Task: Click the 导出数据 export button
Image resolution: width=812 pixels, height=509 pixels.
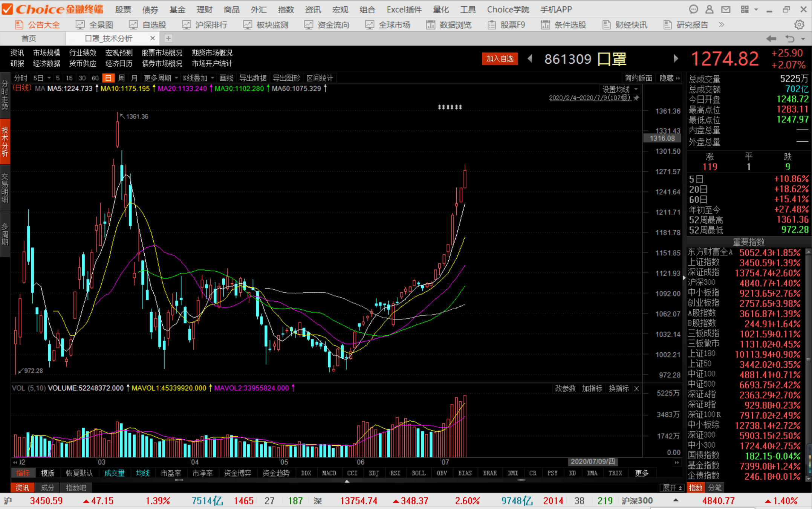Action: pyautogui.click(x=252, y=78)
